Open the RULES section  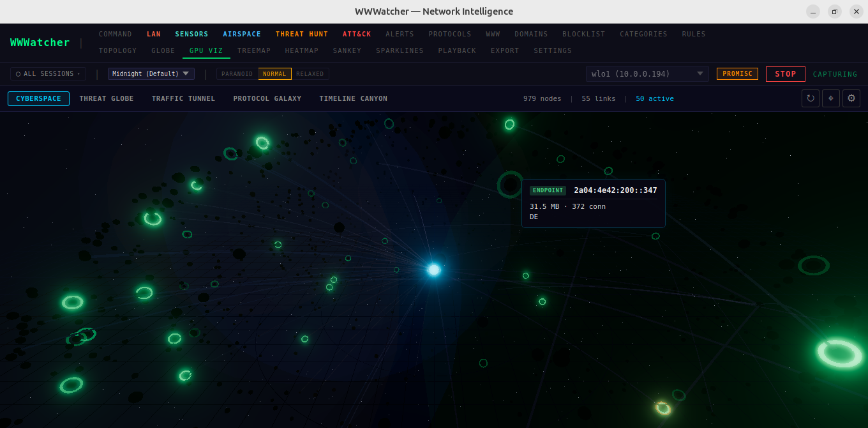click(694, 34)
